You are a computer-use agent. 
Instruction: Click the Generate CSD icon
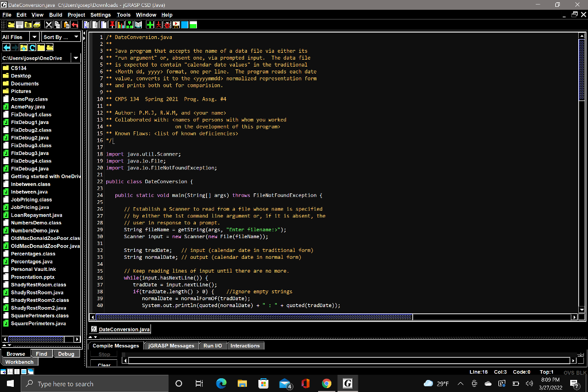tap(87, 25)
